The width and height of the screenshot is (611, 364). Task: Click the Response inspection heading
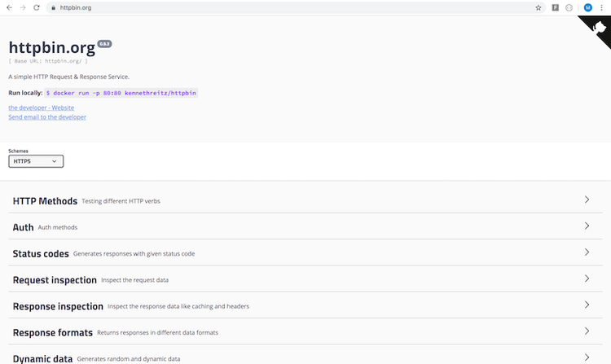(x=58, y=306)
